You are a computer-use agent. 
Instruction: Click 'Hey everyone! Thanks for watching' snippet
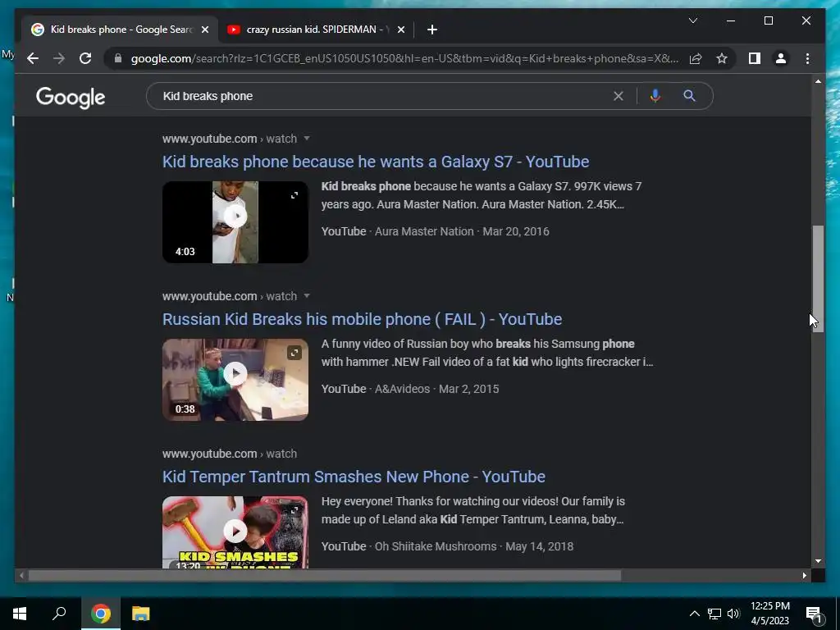click(473, 510)
